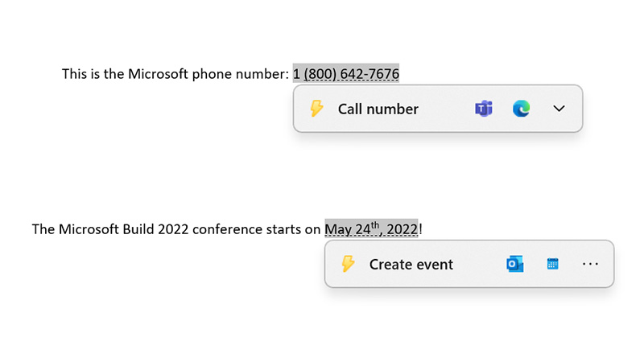Image resolution: width=644 pixels, height=362 pixels.
Task: Show more Create event options
Action: tap(590, 264)
